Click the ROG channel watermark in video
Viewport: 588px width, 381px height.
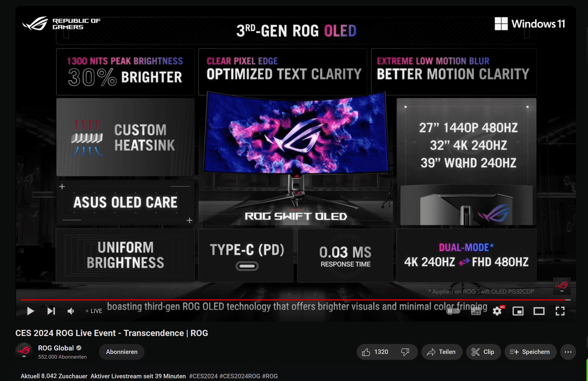click(x=562, y=286)
